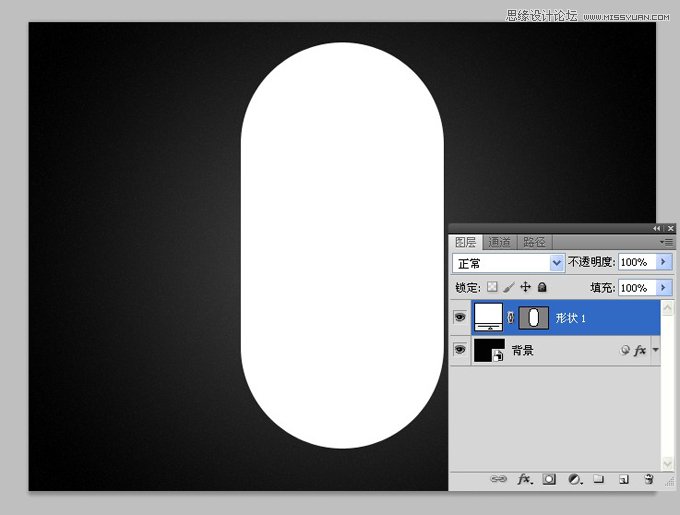
Task: Click the link layers icon at panel bottom
Action: 498,479
